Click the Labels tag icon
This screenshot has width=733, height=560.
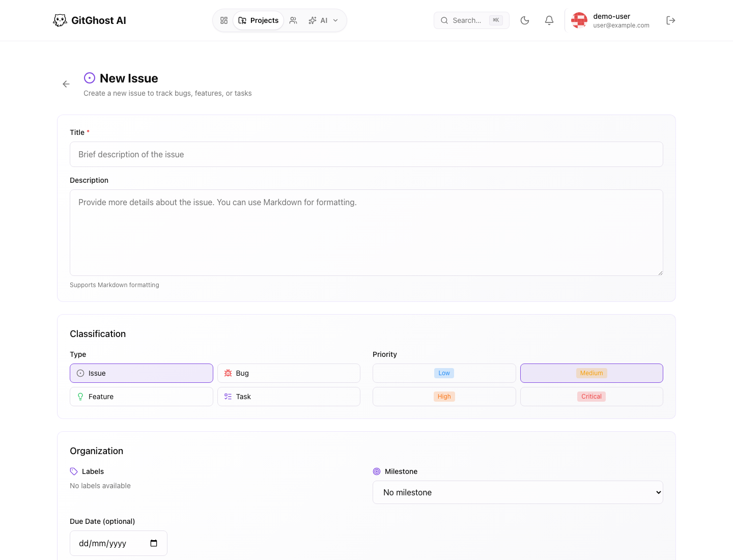tap(74, 471)
